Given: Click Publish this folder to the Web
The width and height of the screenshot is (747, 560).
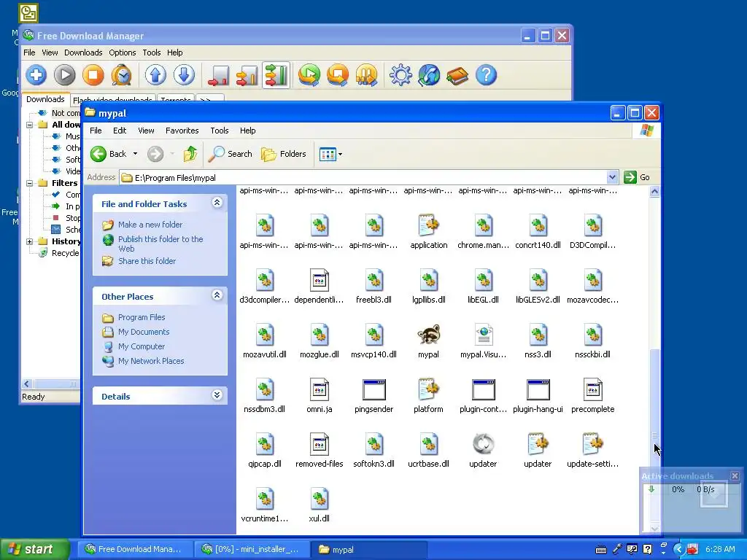Looking at the screenshot, I should 160,244.
